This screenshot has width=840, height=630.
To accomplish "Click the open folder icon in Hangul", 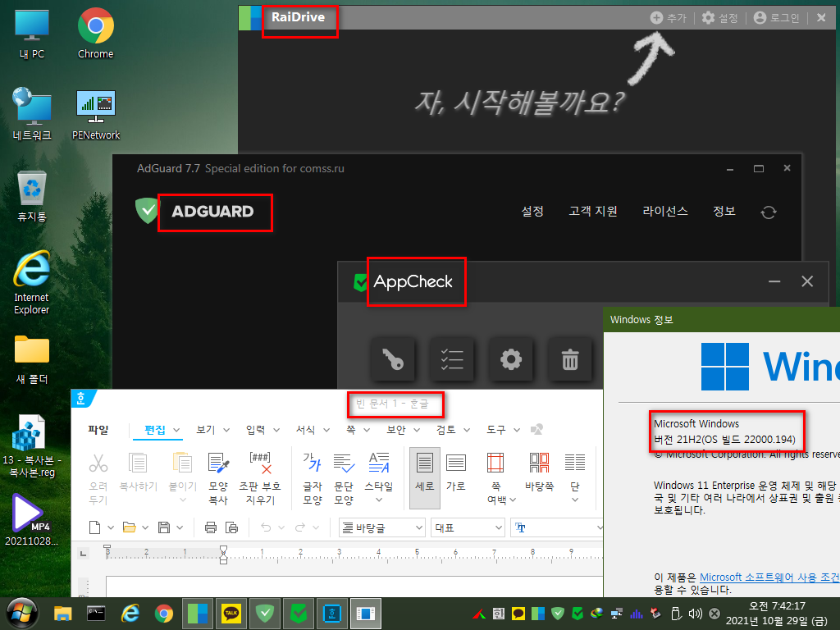I will (129, 527).
